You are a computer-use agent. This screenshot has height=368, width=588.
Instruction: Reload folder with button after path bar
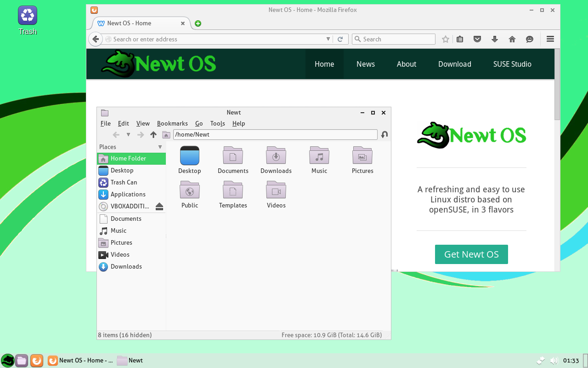pyautogui.click(x=384, y=135)
